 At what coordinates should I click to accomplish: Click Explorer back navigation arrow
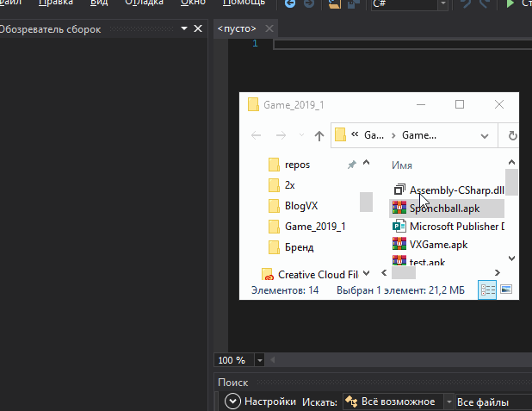[257, 135]
